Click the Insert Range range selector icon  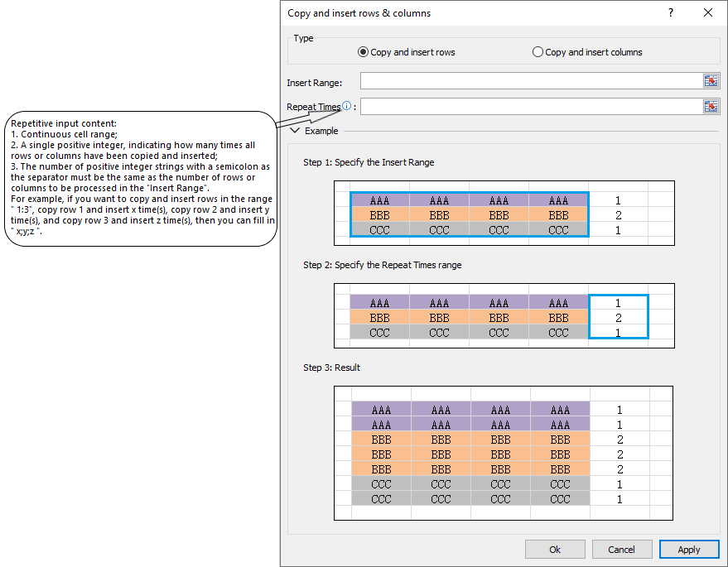[x=711, y=80]
